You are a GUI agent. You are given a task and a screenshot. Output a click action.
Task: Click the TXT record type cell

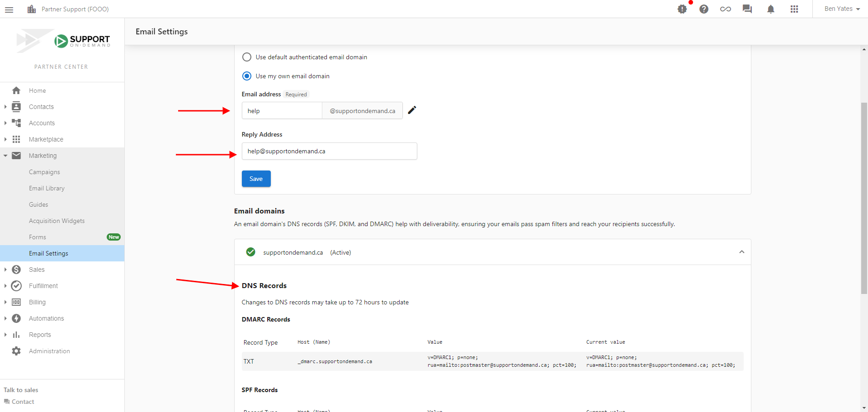[x=249, y=361]
